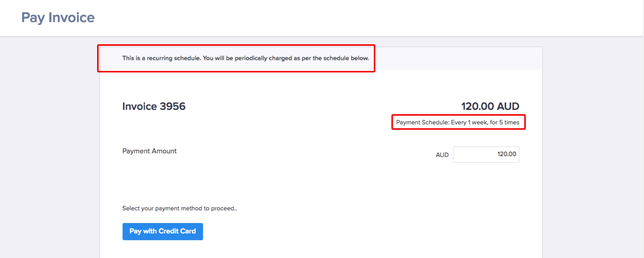This screenshot has width=644, height=258.
Task: Click the Pay with Credit Card button
Action: (x=163, y=231)
